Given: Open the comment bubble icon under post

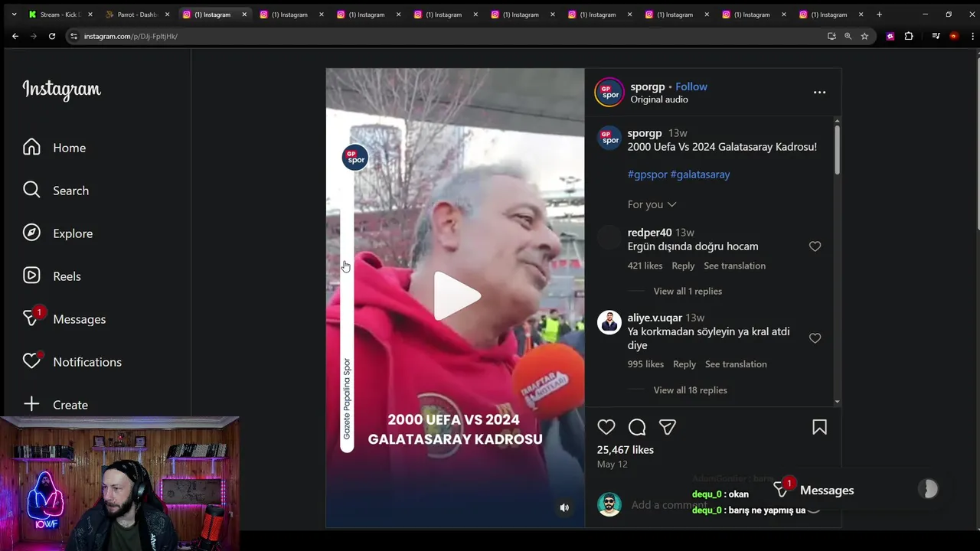Looking at the screenshot, I should [x=637, y=427].
